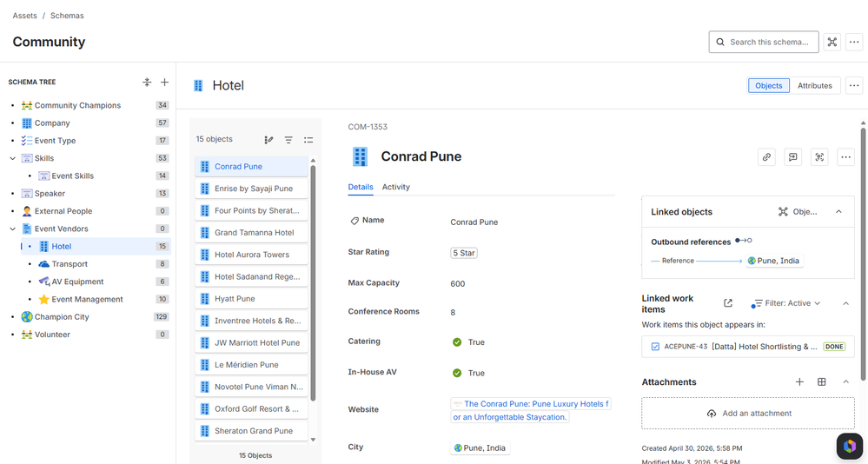Click the Event Management star icon
868x464 pixels.
pyautogui.click(x=43, y=300)
